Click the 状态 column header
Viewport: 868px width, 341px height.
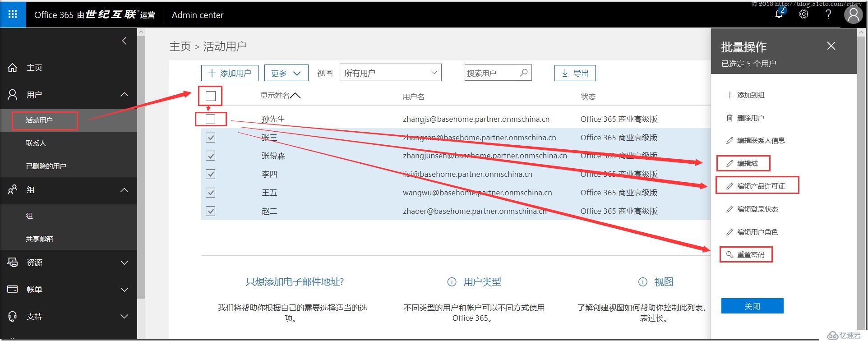588,97
